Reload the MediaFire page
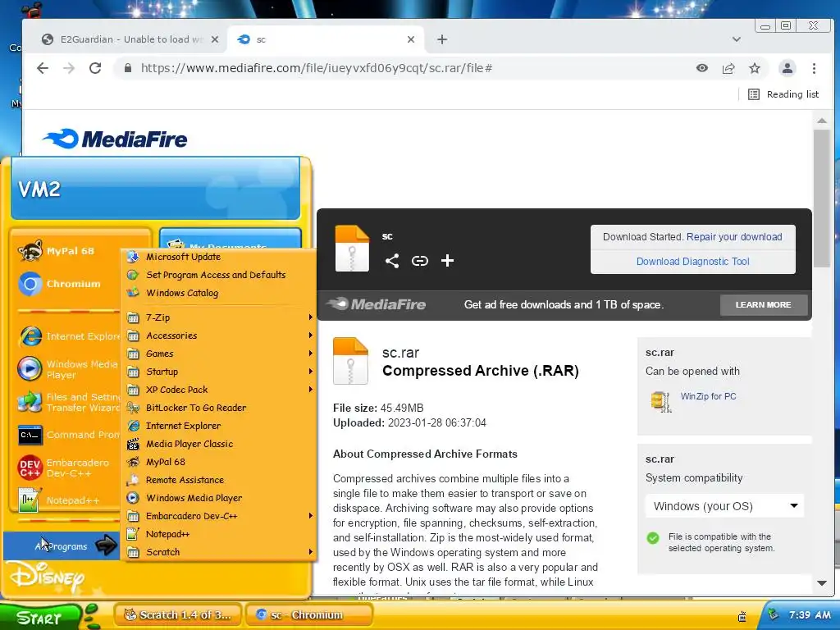The width and height of the screenshot is (840, 630). 95,68
